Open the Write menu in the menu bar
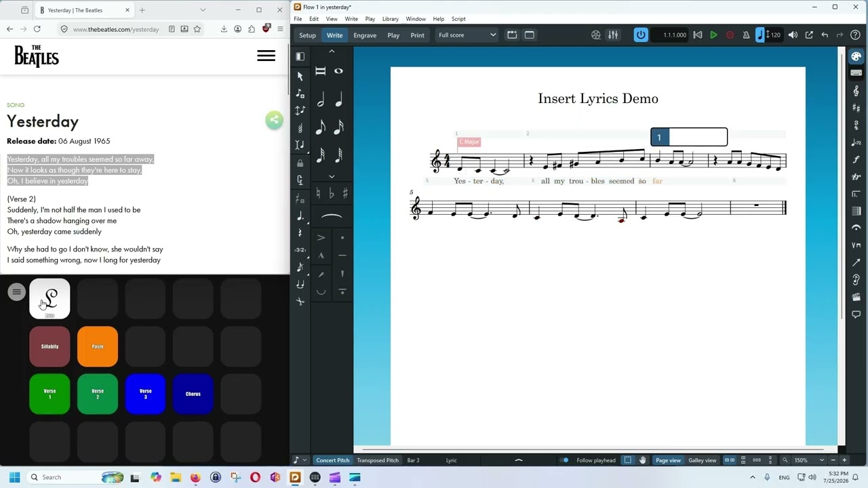Screen dimensions: 868x488 351,19
